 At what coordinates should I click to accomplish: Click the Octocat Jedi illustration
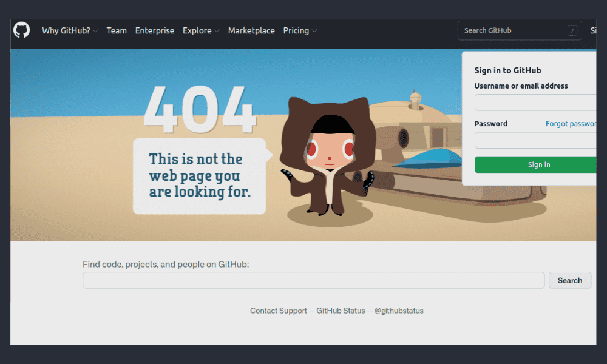[328, 157]
